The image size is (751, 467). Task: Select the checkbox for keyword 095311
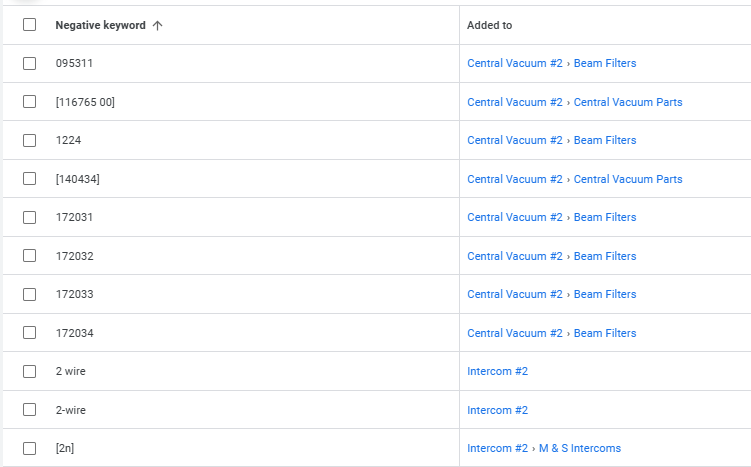29,63
